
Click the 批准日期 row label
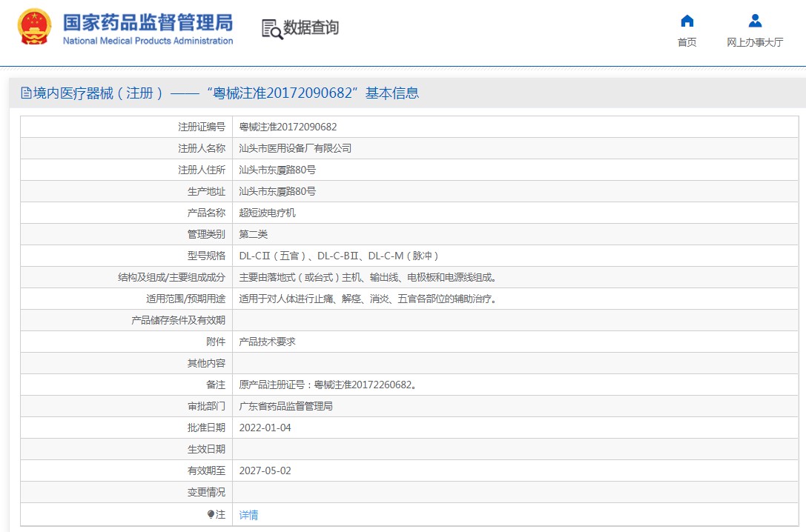tap(206, 428)
